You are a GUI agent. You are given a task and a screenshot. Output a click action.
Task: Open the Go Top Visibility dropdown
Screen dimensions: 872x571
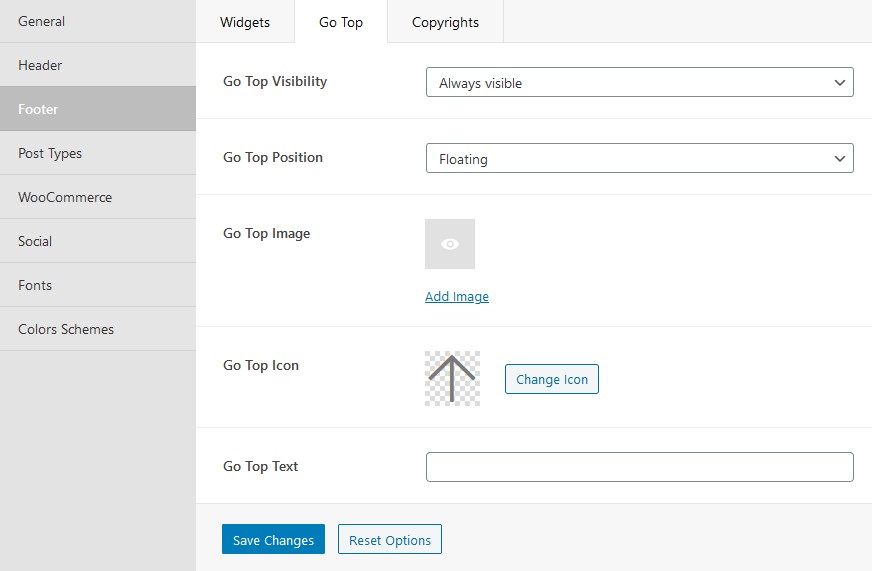point(640,82)
